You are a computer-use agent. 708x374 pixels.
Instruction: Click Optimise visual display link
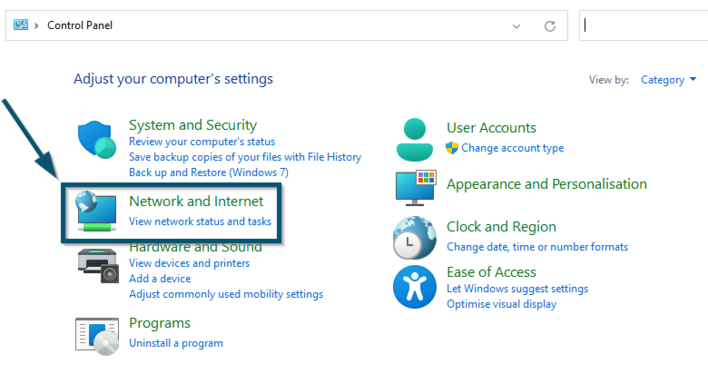(x=502, y=304)
